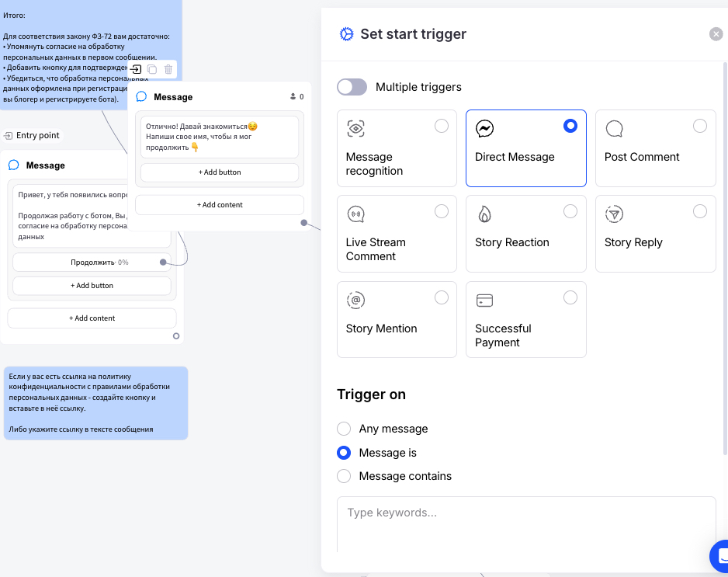Click the Successful Payment card icon
This screenshot has height=577, width=728.
tap(484, 301)
